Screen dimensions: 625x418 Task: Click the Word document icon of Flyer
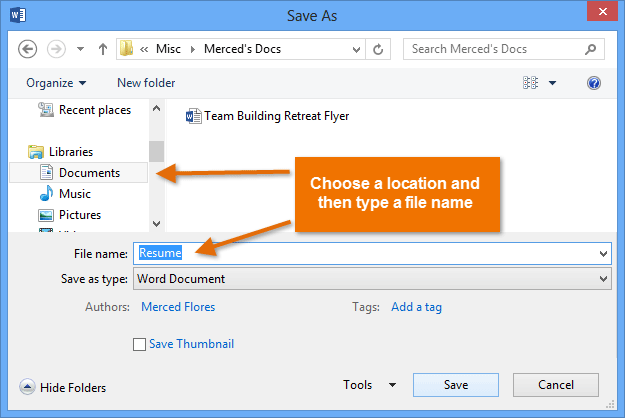click(194, 116)
